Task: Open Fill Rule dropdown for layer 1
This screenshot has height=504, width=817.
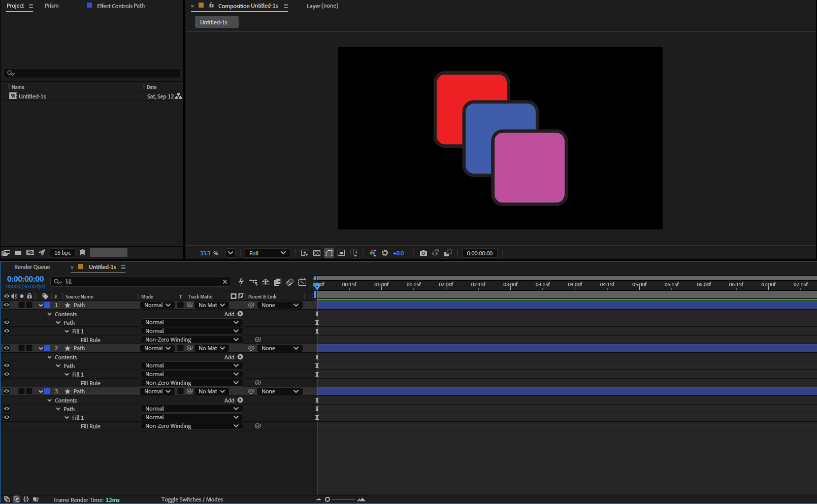Action: (x=191, y=340)
